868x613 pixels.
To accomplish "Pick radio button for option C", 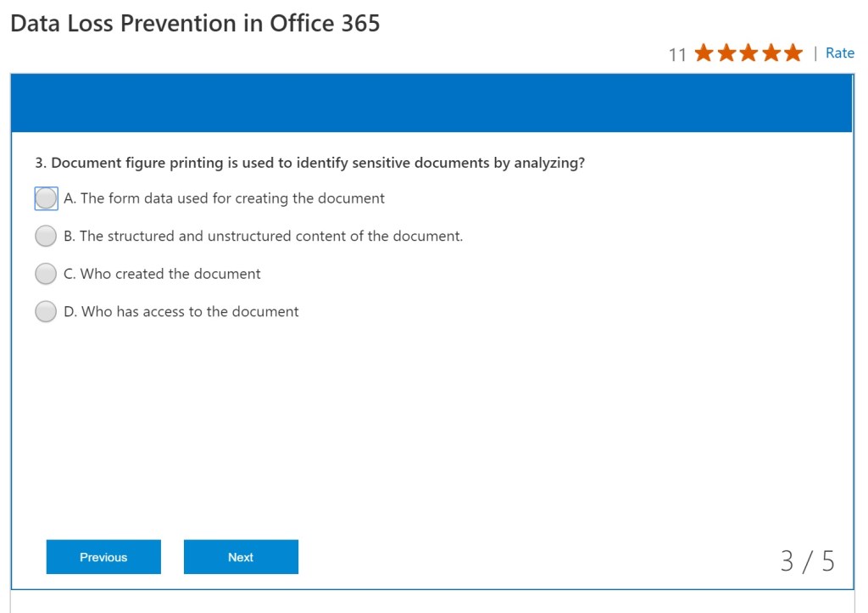I will coord(46,274).
